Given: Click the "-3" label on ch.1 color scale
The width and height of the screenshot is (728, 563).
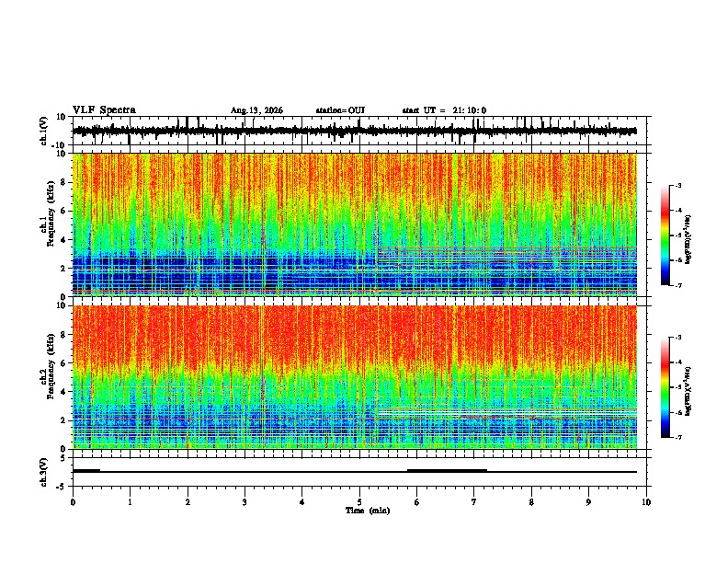Looking at the screenshot, I should point(677,186).
